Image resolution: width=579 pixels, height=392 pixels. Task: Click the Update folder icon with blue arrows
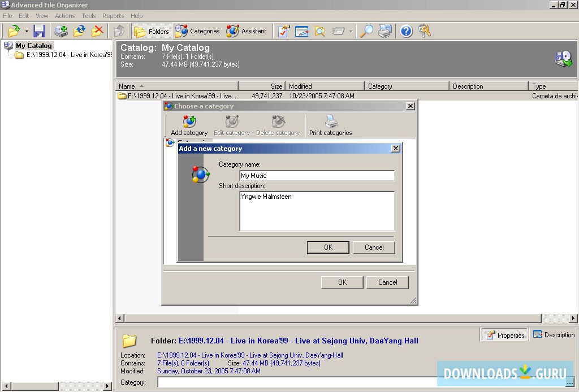click(79, 31)
